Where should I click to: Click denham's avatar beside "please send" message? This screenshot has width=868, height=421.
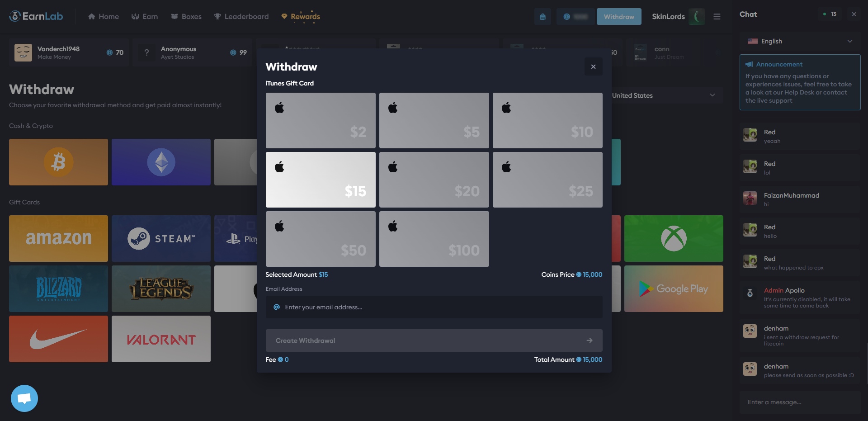click(750, 369)
